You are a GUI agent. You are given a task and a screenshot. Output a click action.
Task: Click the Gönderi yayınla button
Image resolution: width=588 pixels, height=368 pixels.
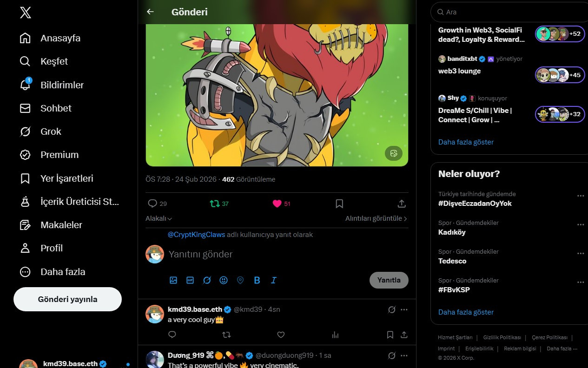click(67, 299)
